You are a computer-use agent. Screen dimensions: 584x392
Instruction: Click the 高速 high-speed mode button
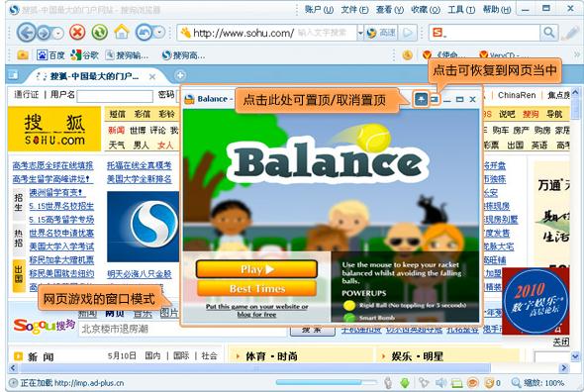(381, 33)
